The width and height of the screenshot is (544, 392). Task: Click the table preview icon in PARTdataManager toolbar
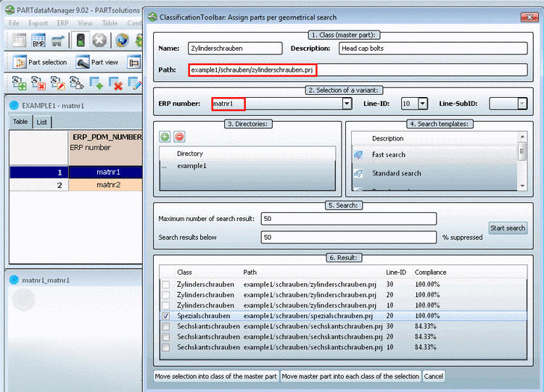[x=19, y=40]
